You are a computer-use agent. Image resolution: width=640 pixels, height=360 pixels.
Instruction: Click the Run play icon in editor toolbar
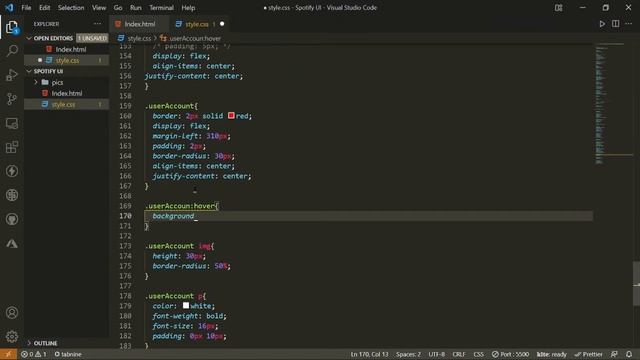[x=602, y=24]
